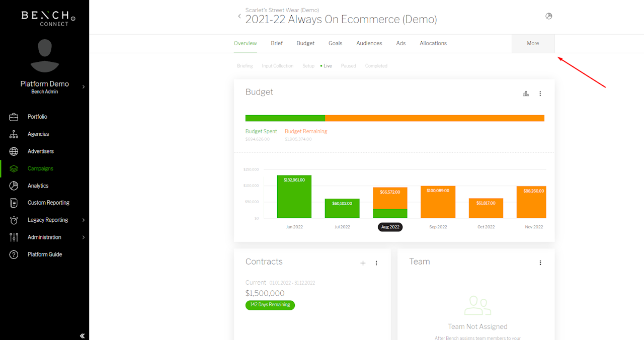
Task: Click the Agencies hierarchy icon
Action: (14, 134)
